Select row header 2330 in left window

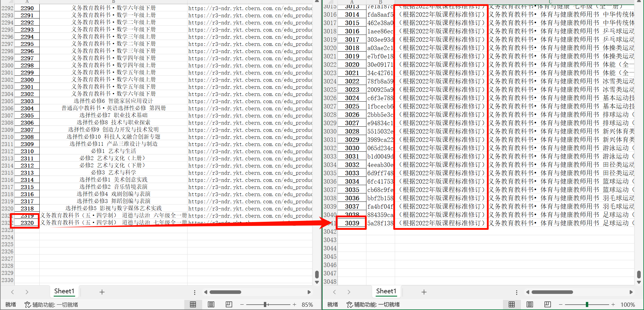(7, 280)
